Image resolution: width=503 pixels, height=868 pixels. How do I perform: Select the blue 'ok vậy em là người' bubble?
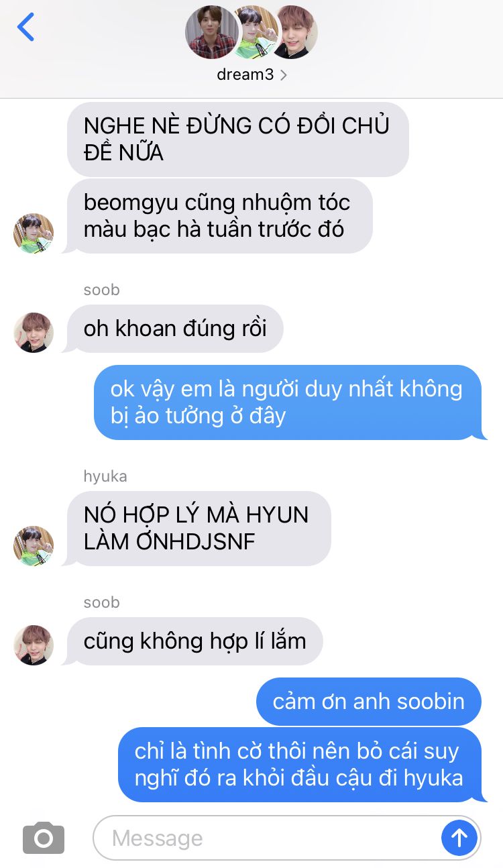pos(290,402)
